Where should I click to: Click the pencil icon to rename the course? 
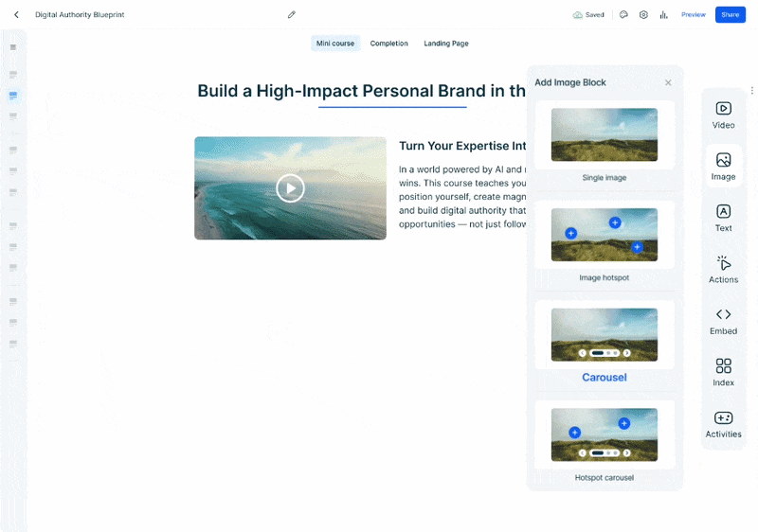tap(292, 15)
